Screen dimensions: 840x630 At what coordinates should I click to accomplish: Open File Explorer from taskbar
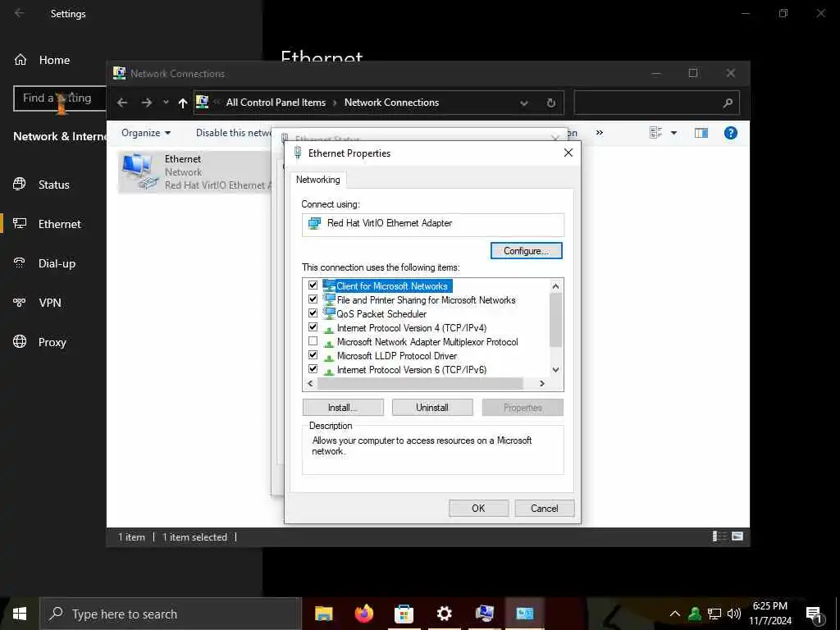pos(323,614)
